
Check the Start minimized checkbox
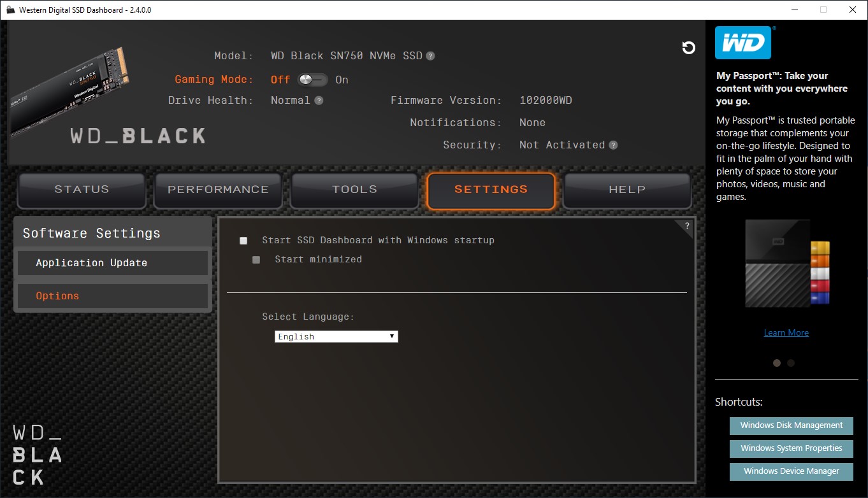pos(256,260)
